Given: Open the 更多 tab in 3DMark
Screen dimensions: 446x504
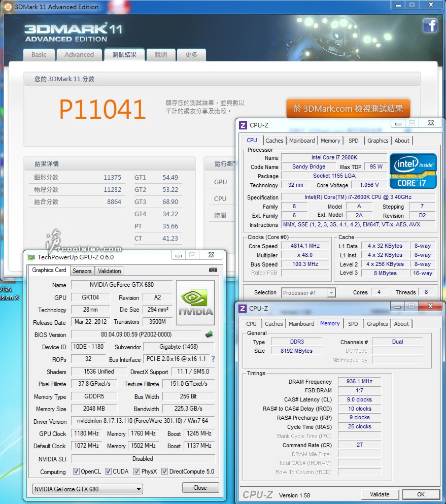Looking at the screenshot, I should [x=191, y=55].
